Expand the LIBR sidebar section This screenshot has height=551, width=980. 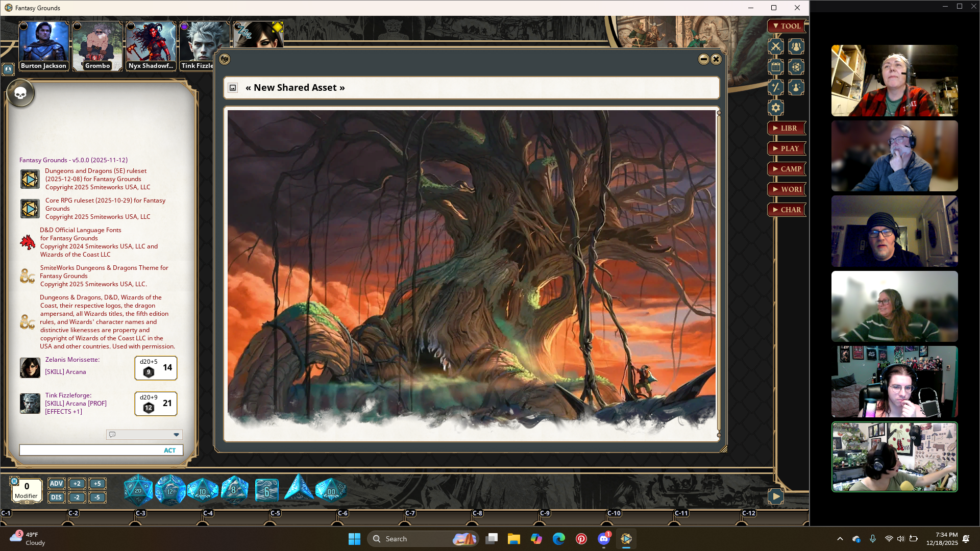tap(786, 128)
